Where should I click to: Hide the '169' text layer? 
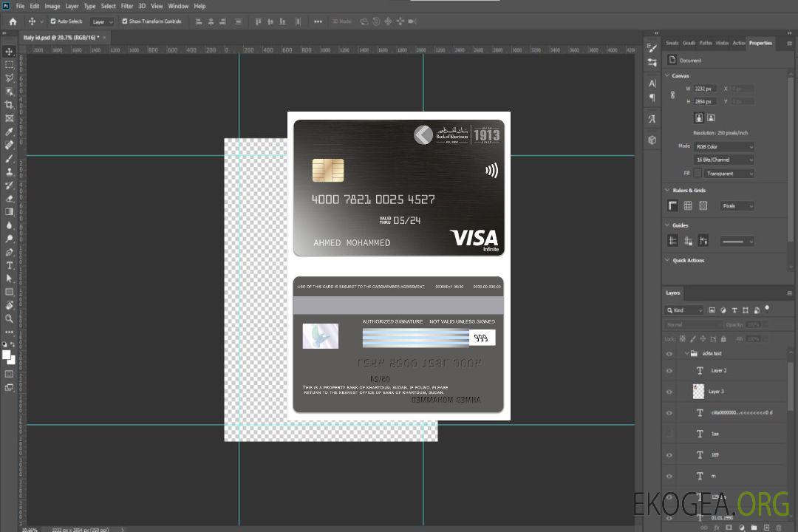(x=669, y=455)
